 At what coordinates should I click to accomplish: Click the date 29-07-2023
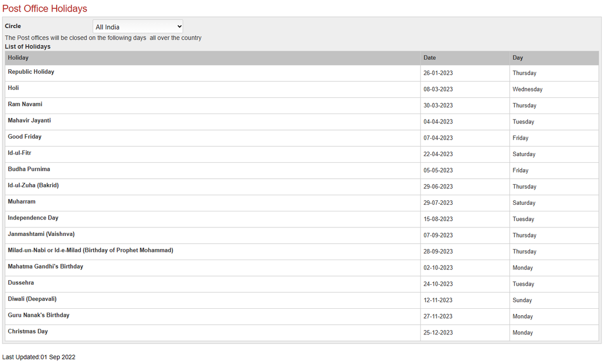point(438,203)
